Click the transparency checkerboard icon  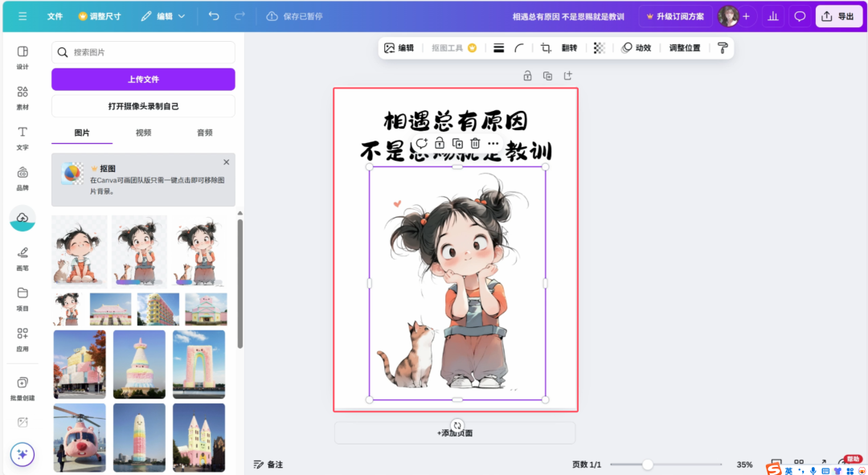599,47
